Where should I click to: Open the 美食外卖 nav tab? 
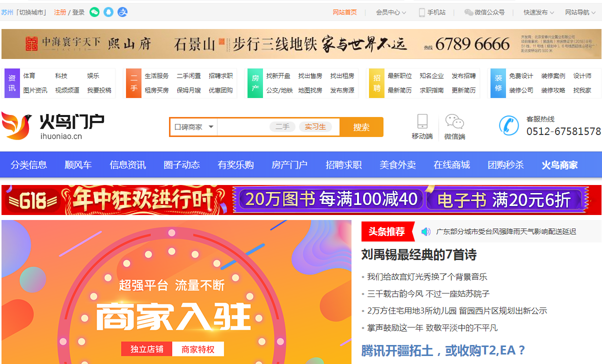click(397, 165)
